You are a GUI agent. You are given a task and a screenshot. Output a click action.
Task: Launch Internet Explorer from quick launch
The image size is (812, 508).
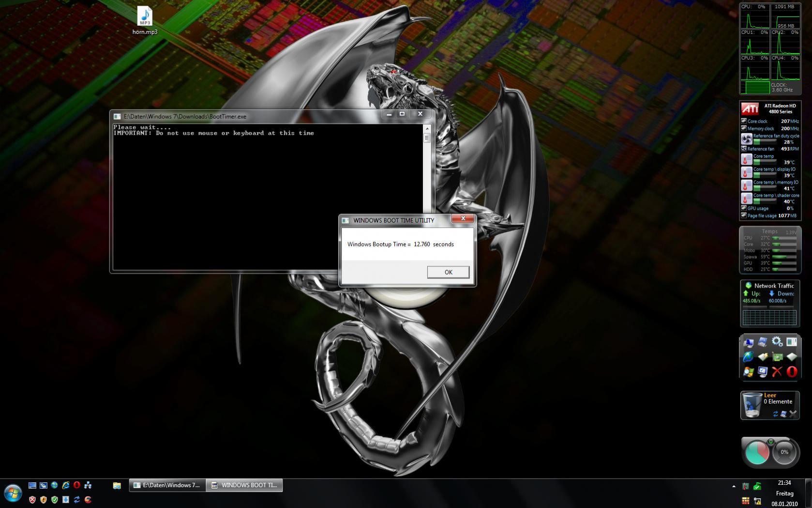[66, 485]
